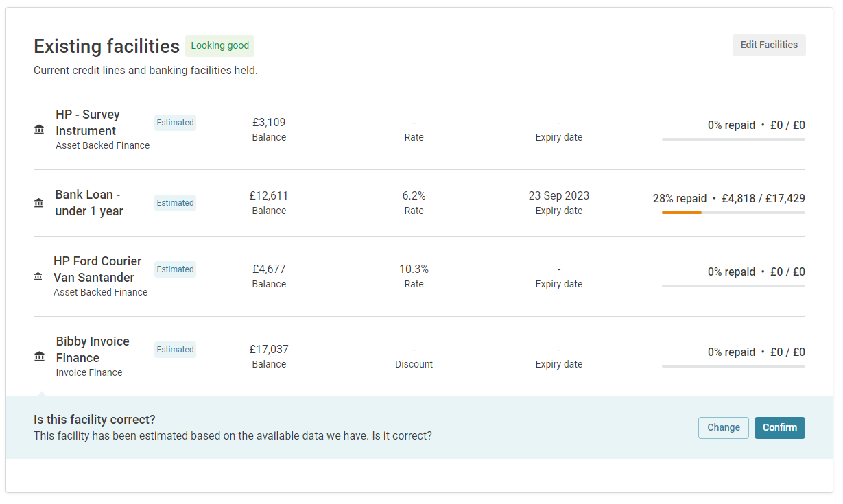Screen dimensions: 843x504
Task: Click Estimated tag on Bibby Invoice Finance
Action: pos(175,350)
